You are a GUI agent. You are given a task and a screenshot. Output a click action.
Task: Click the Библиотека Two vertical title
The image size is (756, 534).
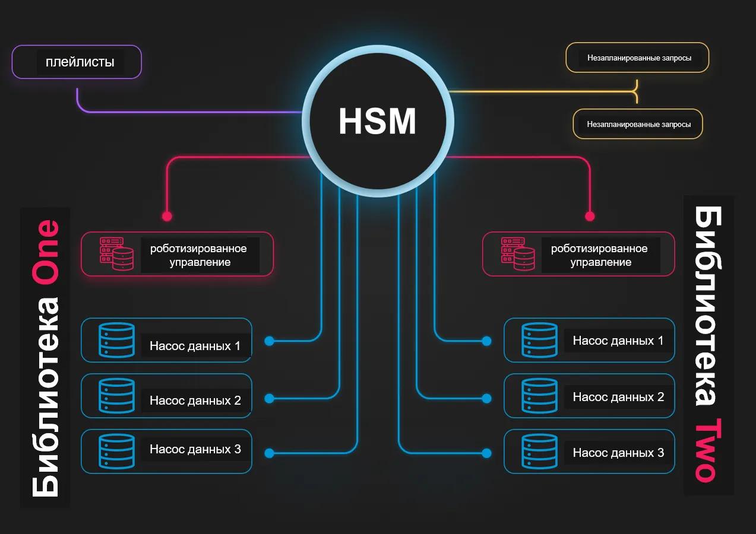coord(708,345)
